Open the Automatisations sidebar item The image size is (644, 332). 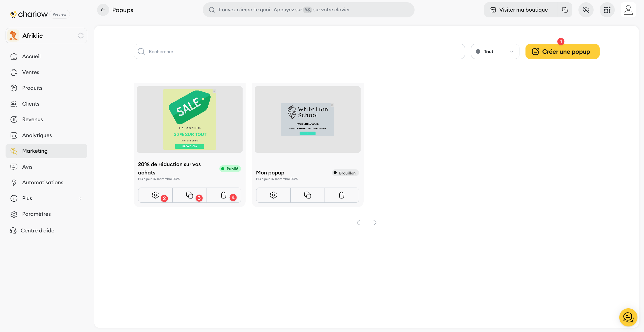[43, 183]
